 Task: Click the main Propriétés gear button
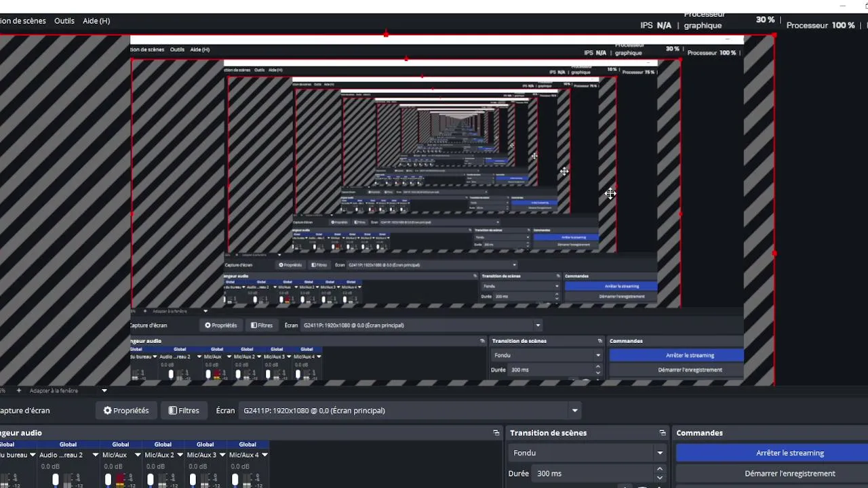pyautogui.click(x=126, y=411)
